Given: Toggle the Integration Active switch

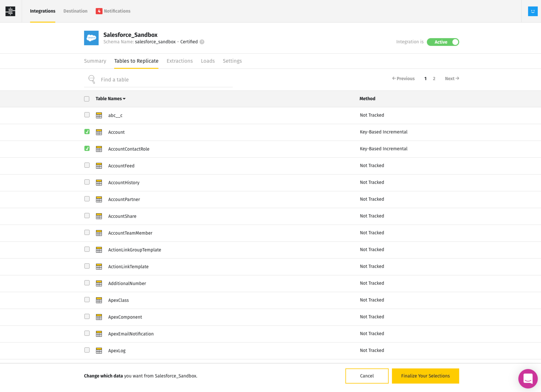Looking at the screenshot, I should 443,42.
